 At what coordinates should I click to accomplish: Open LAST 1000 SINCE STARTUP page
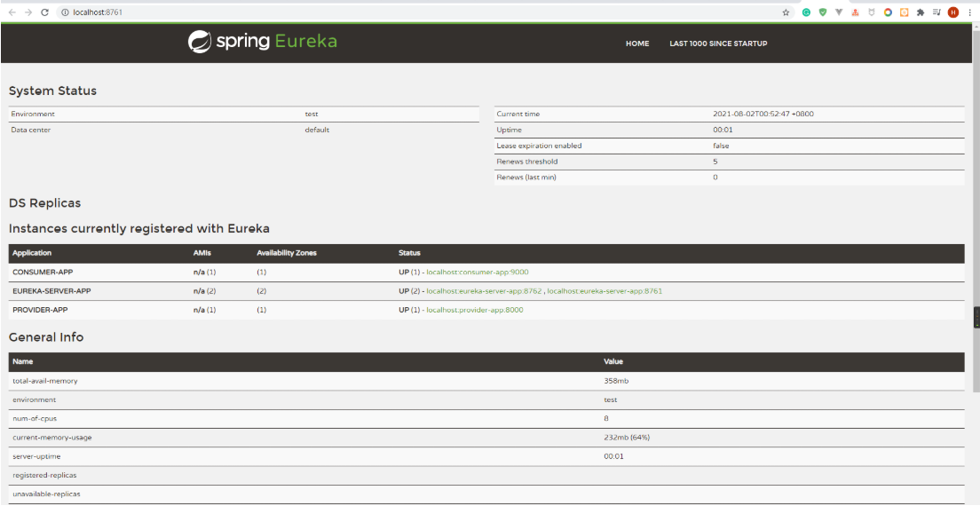(718, 43)
